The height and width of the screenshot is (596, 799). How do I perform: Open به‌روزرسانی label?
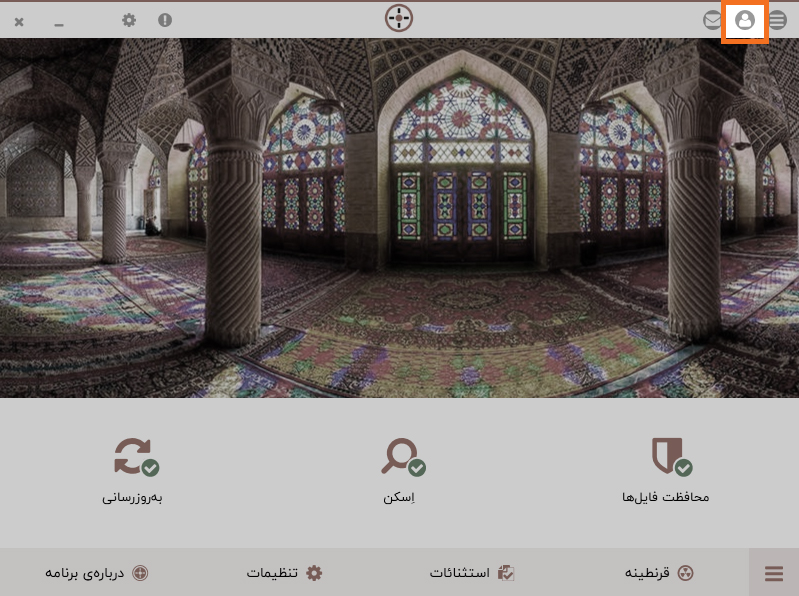click(x=132, y=497)
